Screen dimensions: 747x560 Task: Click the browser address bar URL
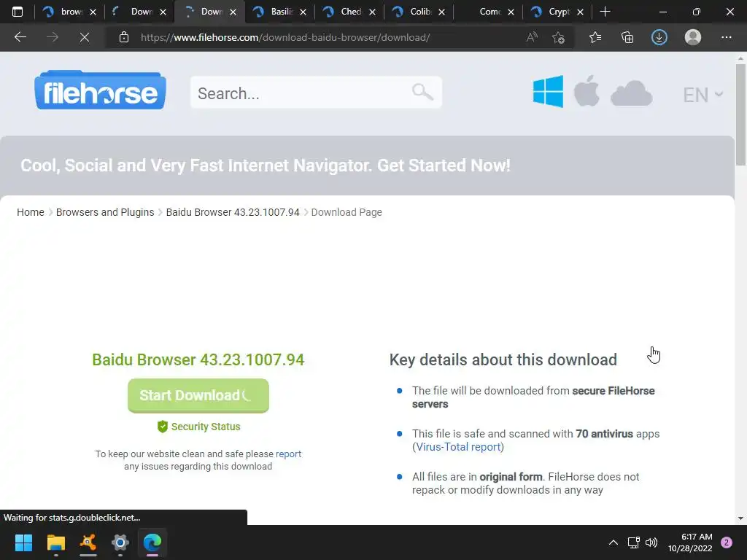click(285, 37)
